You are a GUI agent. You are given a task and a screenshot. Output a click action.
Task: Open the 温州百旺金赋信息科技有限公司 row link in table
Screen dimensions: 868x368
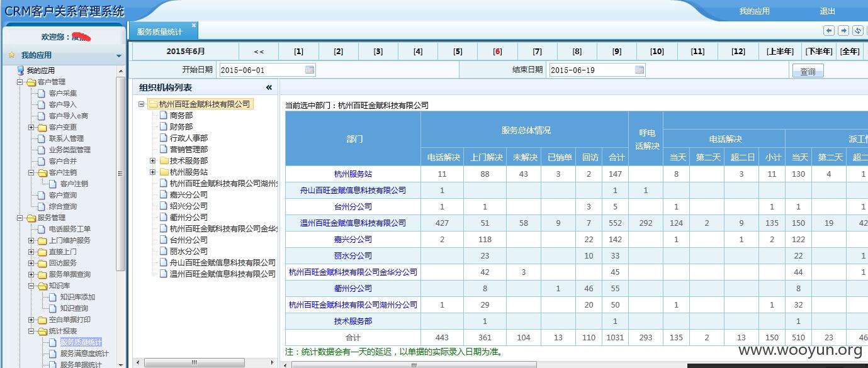click(x=353, y=223)
